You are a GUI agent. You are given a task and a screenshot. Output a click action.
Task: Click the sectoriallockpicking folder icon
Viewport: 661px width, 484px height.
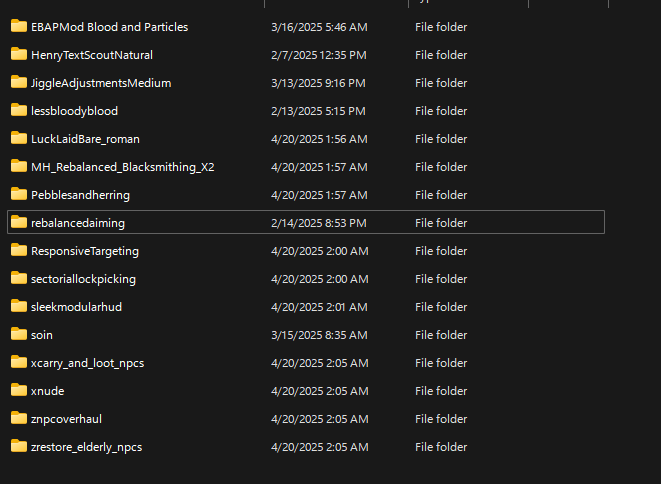tap(18, 279)
